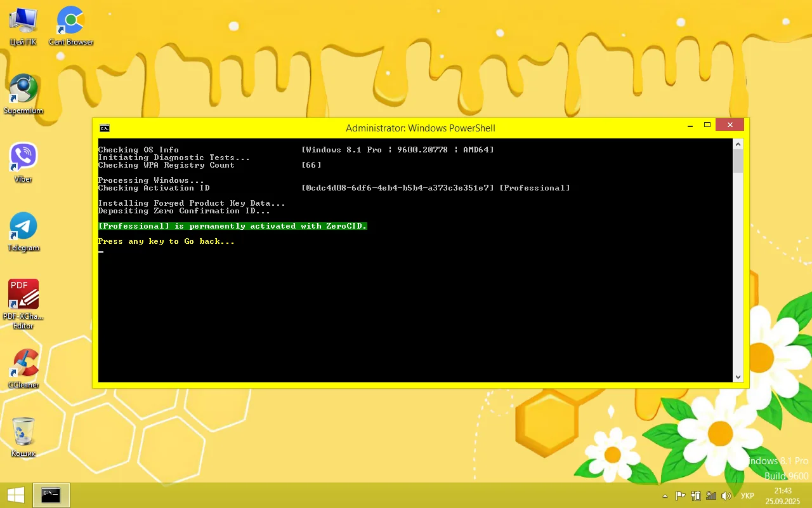812x508 pixels.
Task: Click the CCleaner desktop icon
Action: pos(23,364)
